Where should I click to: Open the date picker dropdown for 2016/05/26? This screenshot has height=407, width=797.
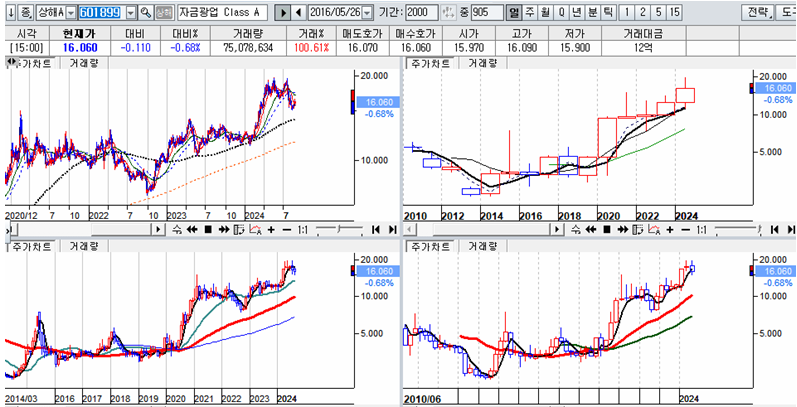click(x=365, y=12)
